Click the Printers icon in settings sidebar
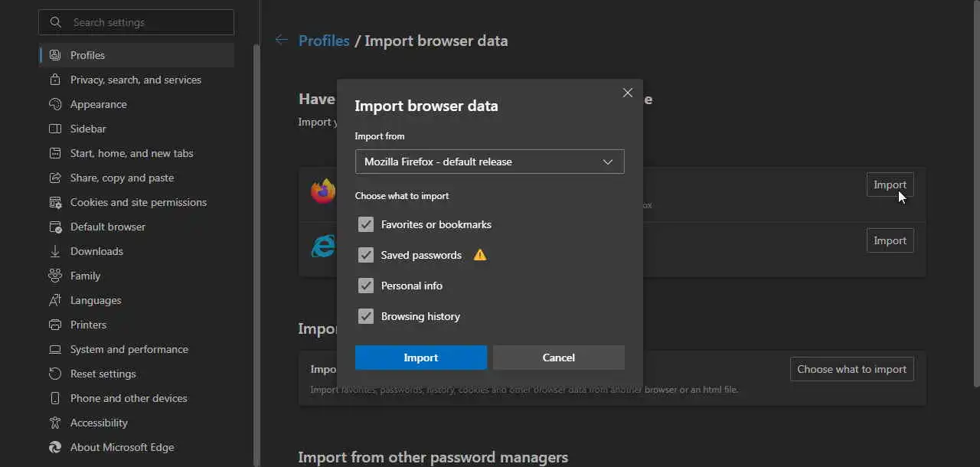This screenshot has width=980, height=467. (x=55, y=325)
